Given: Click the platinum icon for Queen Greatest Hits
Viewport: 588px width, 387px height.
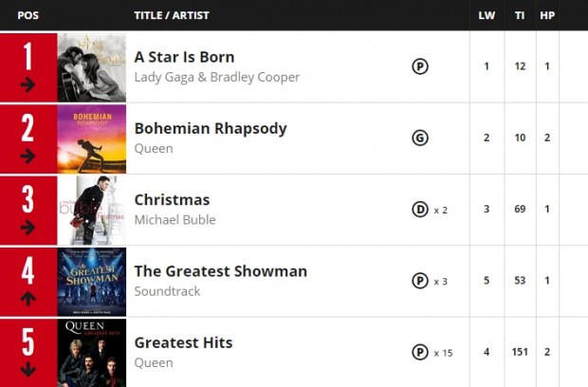Looking at the screenshot, I should click(420, 352).
